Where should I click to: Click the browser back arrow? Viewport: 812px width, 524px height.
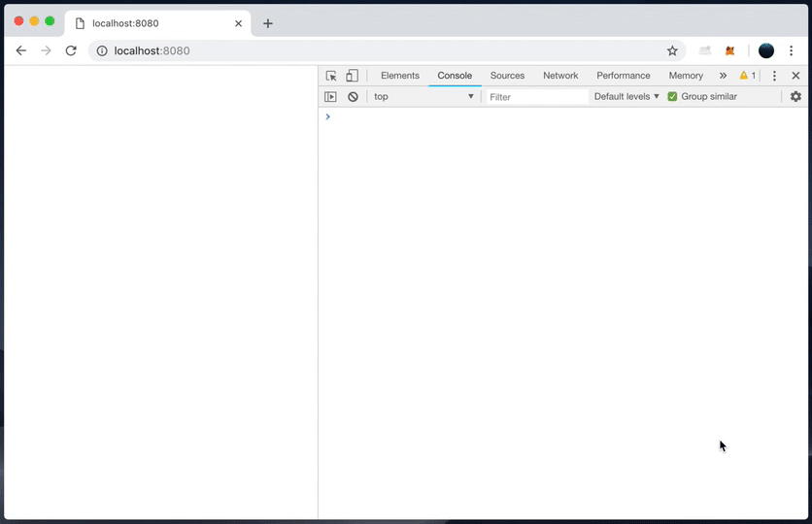point(20,50)
